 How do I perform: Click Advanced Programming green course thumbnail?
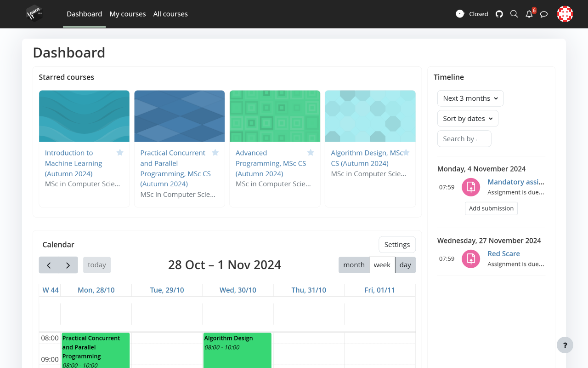pos(275,116)
